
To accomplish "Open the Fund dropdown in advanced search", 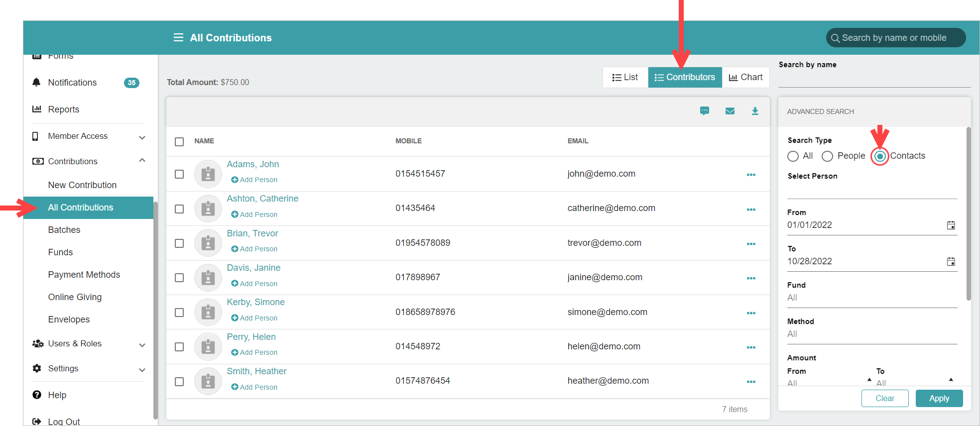I will (x=871, y=298).
